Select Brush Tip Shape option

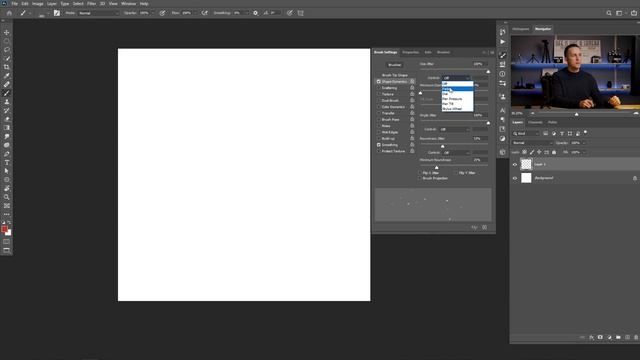coord(395,75)
